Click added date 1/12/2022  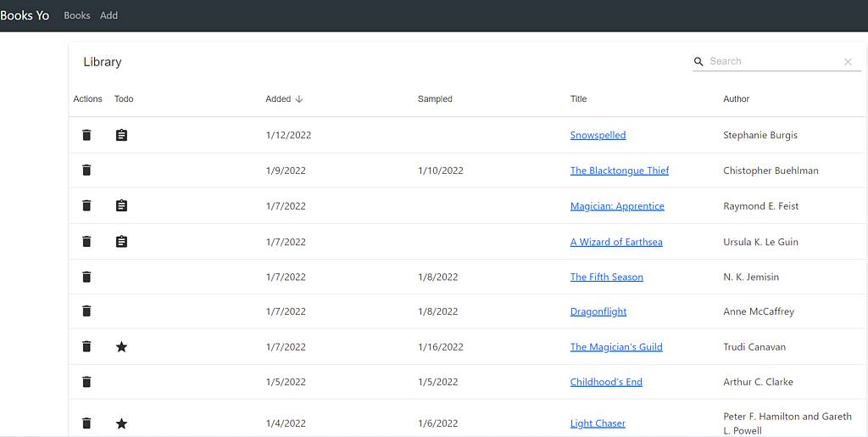(288, 135)
